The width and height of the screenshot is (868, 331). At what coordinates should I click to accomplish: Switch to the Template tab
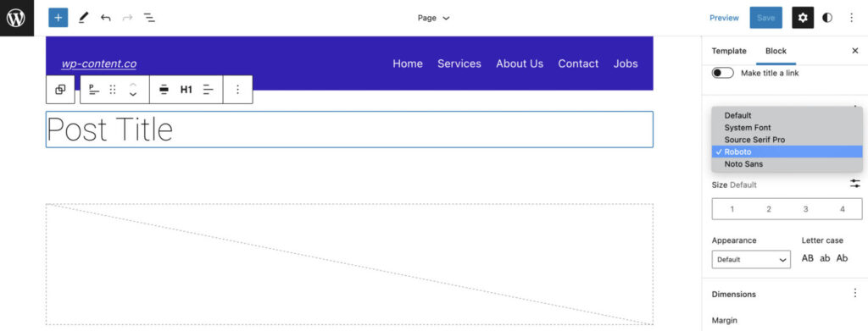click(x=728, y=51)
